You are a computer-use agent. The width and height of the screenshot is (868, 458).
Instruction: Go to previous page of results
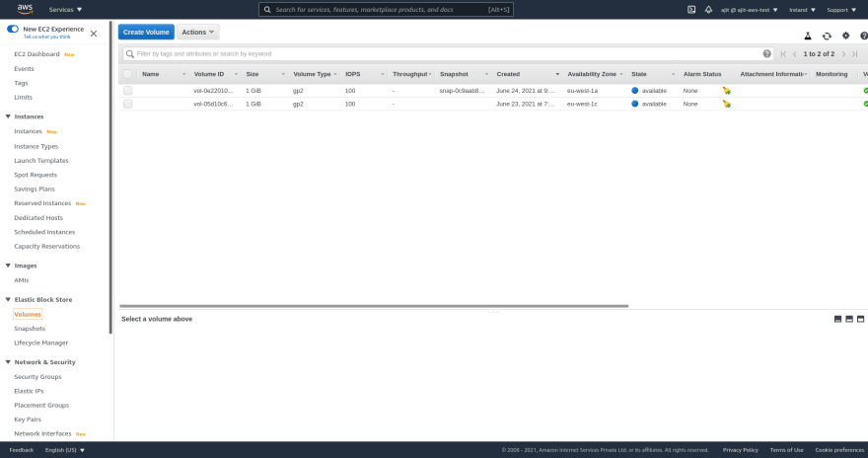tap(795, 53)
